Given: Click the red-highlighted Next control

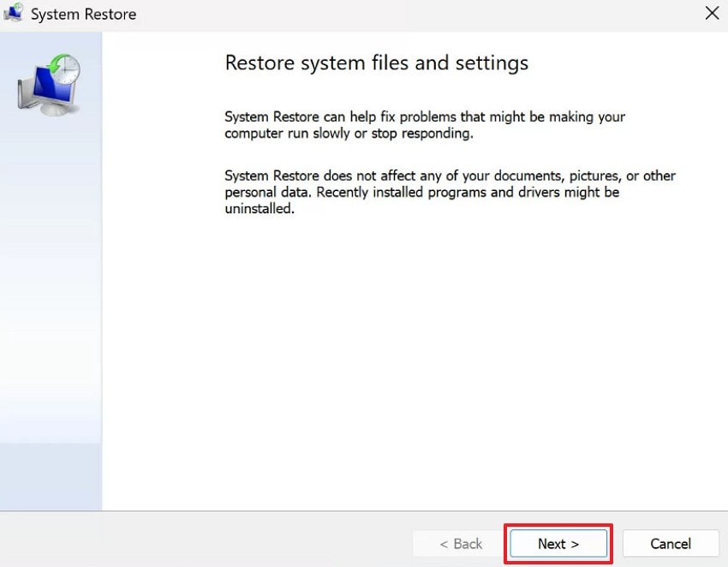Looking at the screenshot, I should (558, 544).
